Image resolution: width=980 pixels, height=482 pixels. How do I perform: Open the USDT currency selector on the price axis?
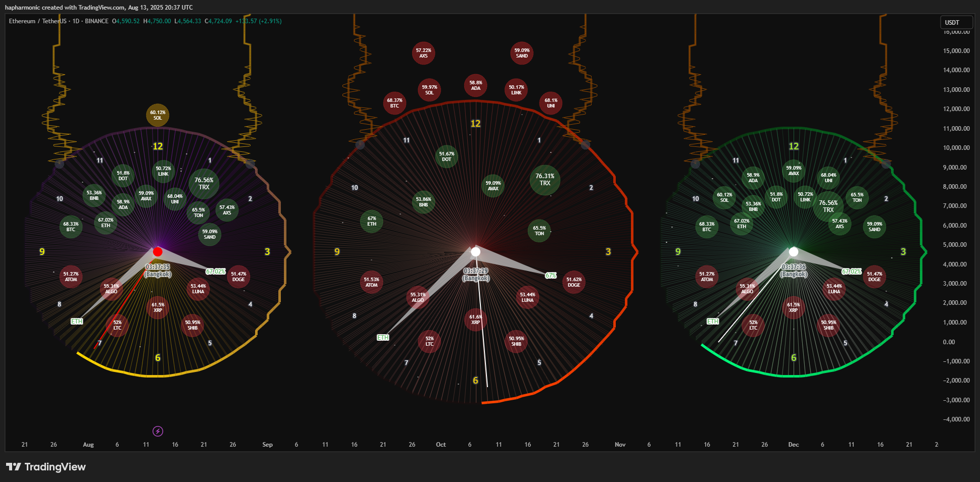[x=956, y=22]
